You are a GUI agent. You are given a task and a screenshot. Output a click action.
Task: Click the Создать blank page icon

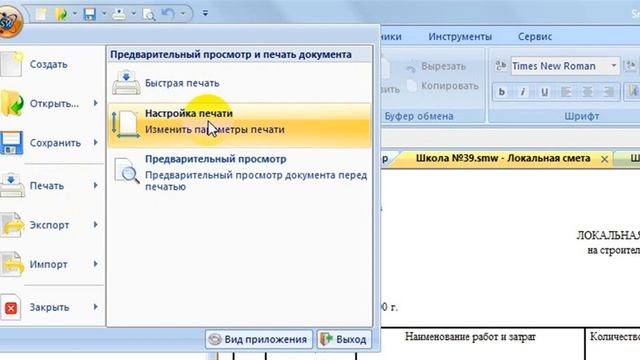pos(11,64)
